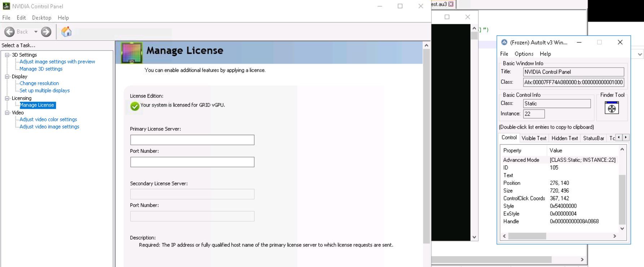This screenshot has height=267, width=644.
Task: Open the dropdown arrow right of AutoIt window
Action: tap(640, 55)
